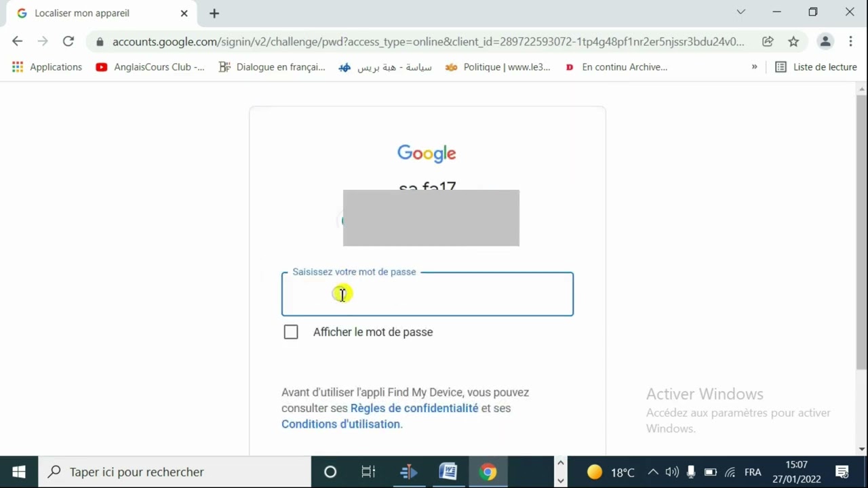
Task: Open the Arabic سياسة bookmark
Action: click(x=385, y=67)
